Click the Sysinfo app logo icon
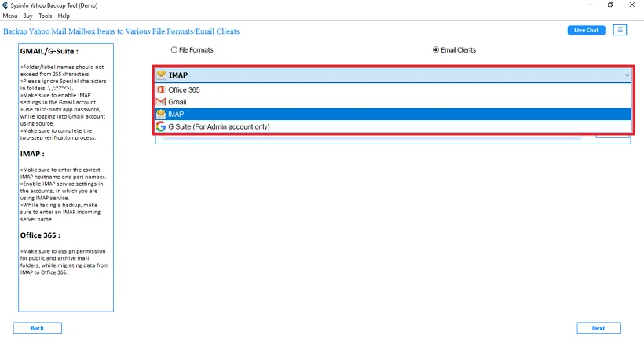Screen dimensions: 644x343 click(x=5, y=5)
